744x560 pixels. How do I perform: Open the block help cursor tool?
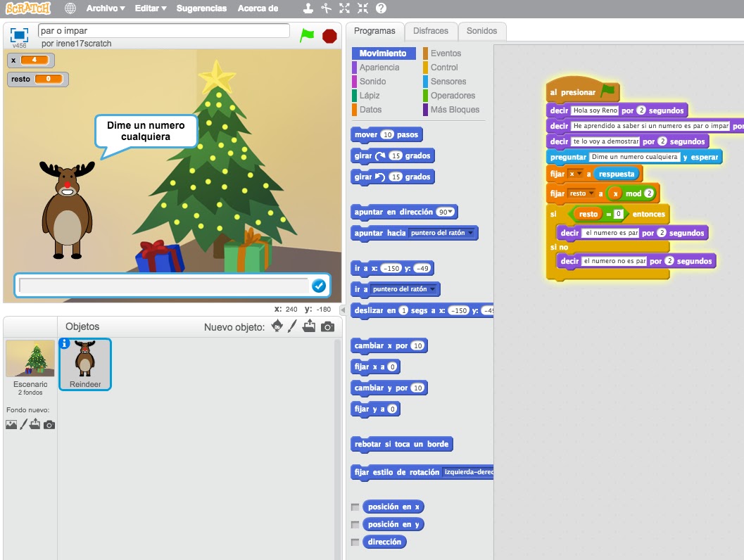(381, 8)
